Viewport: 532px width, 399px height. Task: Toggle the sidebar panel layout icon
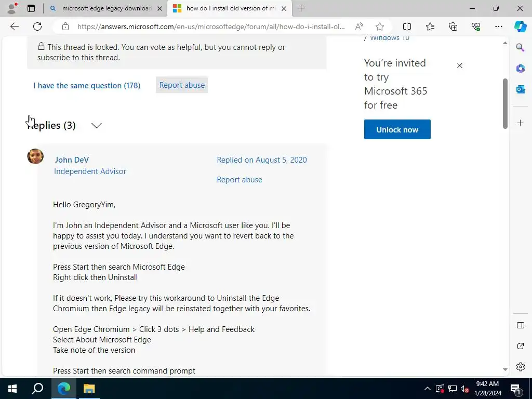pos(520,325)
